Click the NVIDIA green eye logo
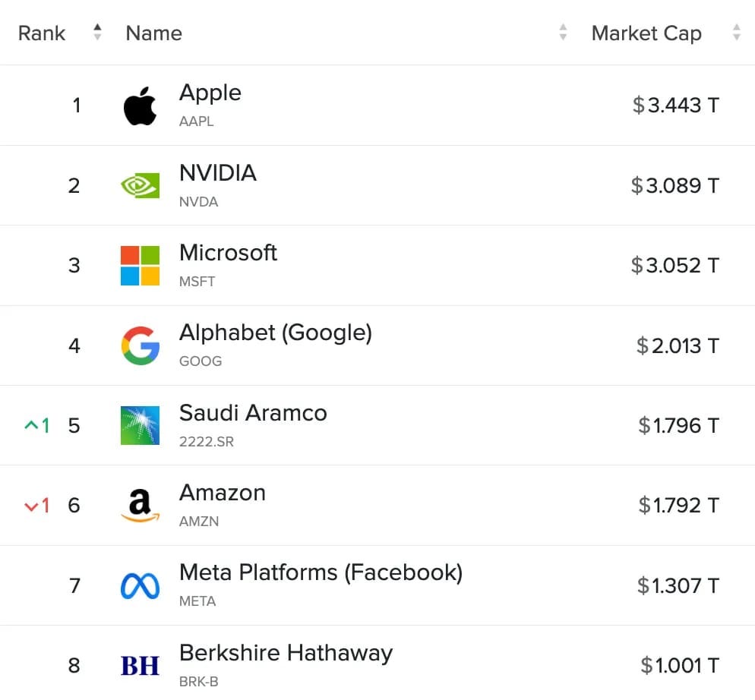Image resolution: width=755 pixels, height=700 pixels. click(140, 185)
